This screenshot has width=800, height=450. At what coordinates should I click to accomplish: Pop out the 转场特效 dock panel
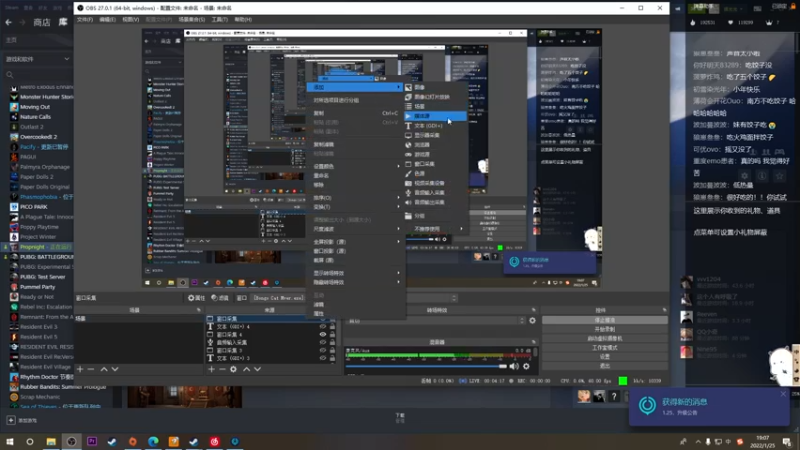point(534,310)
